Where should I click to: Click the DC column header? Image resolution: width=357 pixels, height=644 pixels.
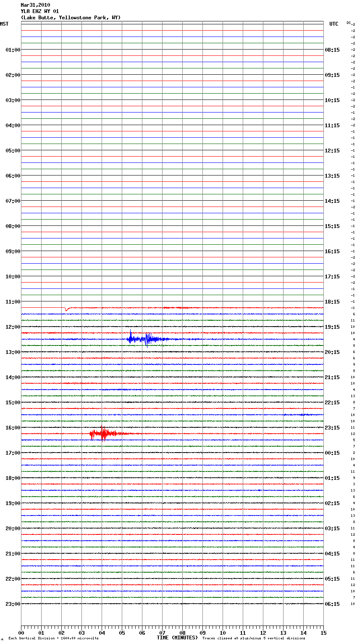point(349,23)
